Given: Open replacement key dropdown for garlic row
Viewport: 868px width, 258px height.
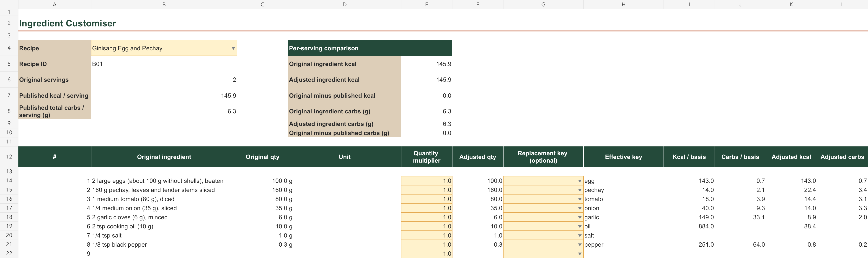Looking at the screenshot, I should tap(580, 217).
